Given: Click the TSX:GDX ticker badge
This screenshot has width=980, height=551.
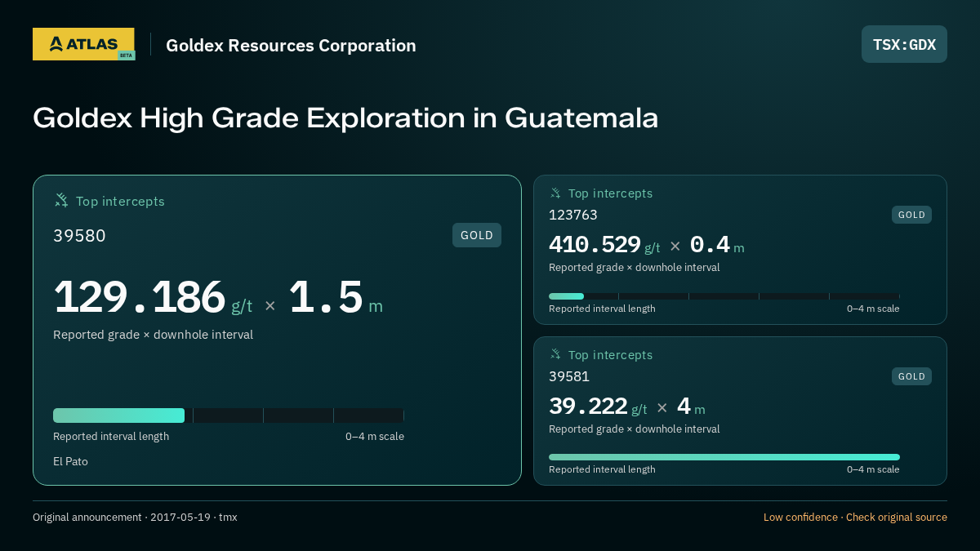Looking at the screenshot, I should click(904, 44).
